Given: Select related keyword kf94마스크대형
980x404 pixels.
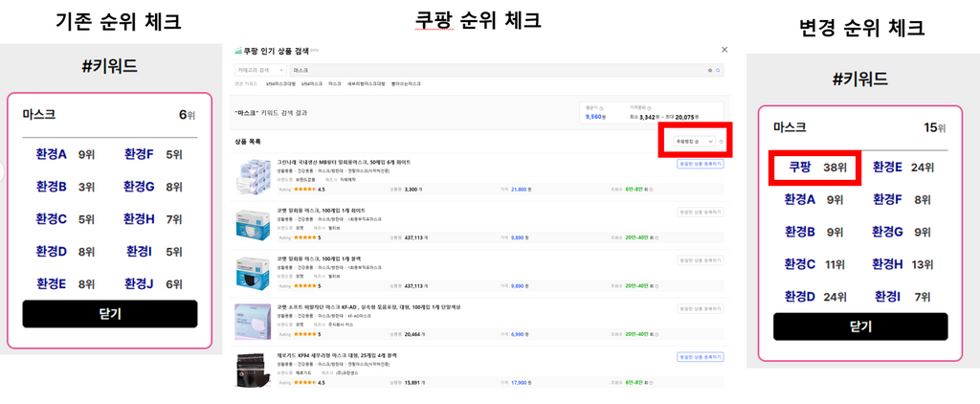Looking at the screenshot, I should [x=280, y=83].
